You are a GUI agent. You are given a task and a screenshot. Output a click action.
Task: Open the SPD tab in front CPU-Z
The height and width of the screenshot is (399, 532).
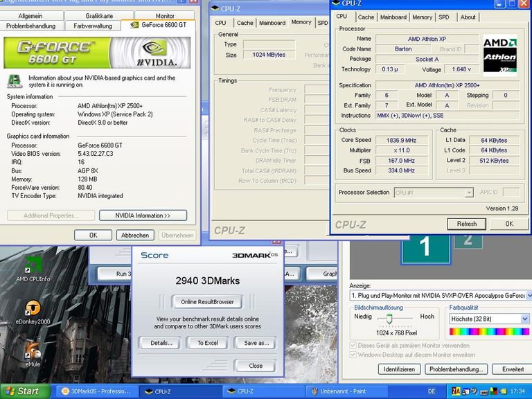pos(444,17)
